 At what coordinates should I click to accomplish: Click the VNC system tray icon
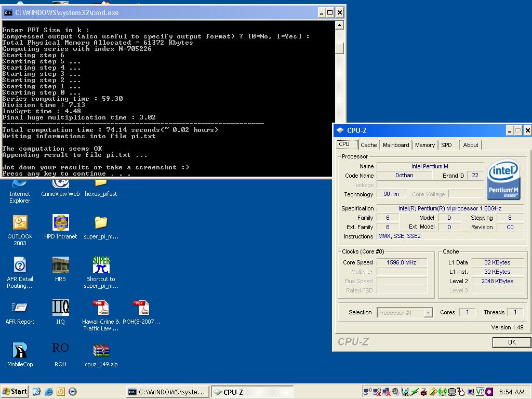[480, 392]
